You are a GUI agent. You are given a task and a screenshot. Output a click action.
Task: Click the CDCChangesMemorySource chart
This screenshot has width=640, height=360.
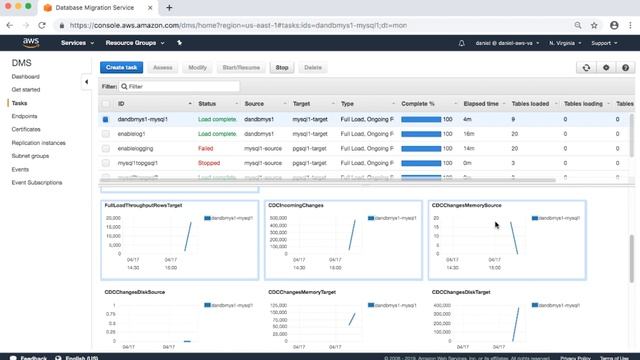coord(507,240)
